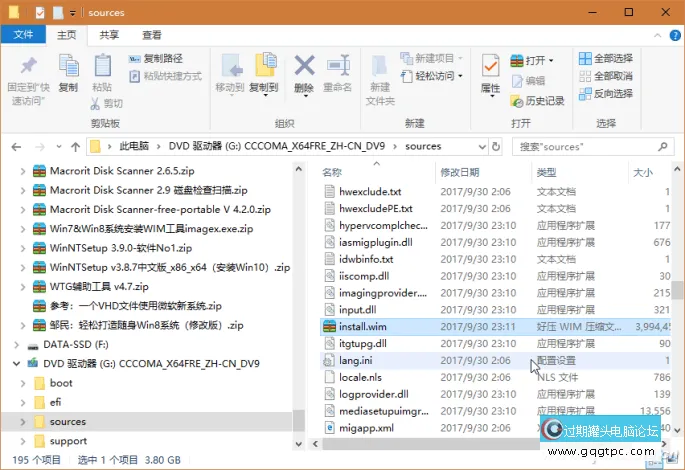Click the 历史记录 history icon

[x=516, y=101]
